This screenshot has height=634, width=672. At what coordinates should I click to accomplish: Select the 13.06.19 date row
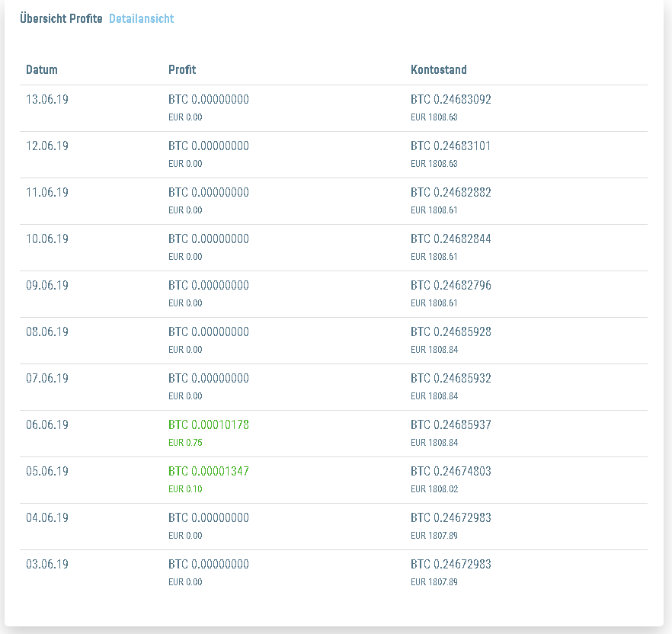(x=47, y=99)
